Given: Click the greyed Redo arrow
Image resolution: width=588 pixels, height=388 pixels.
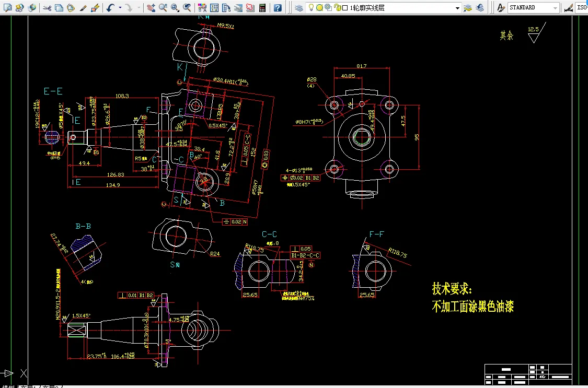Looking at the screenshot, I should pos(129,7).
